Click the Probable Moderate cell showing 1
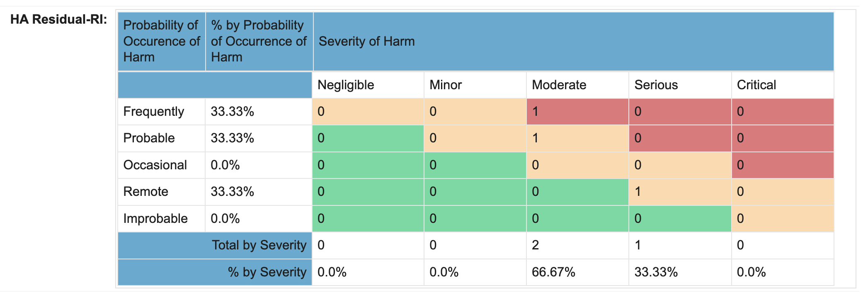 [x=577, y=138]
